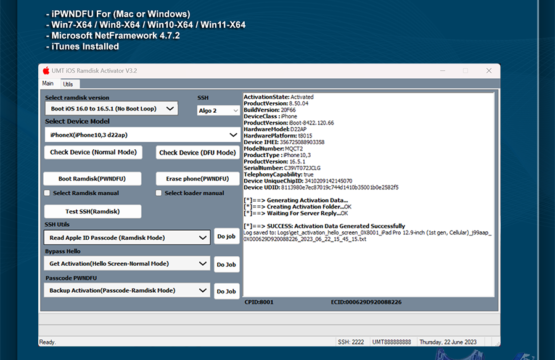Image resolution: width=555 pixels, height=360 pixels.
Task: Click 'UMT888888888' status bar entry
Action: pos(391,342)
